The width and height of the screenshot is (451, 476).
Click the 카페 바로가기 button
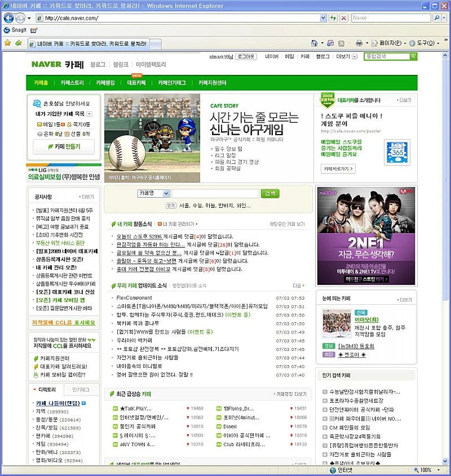(x=338, y=169)
